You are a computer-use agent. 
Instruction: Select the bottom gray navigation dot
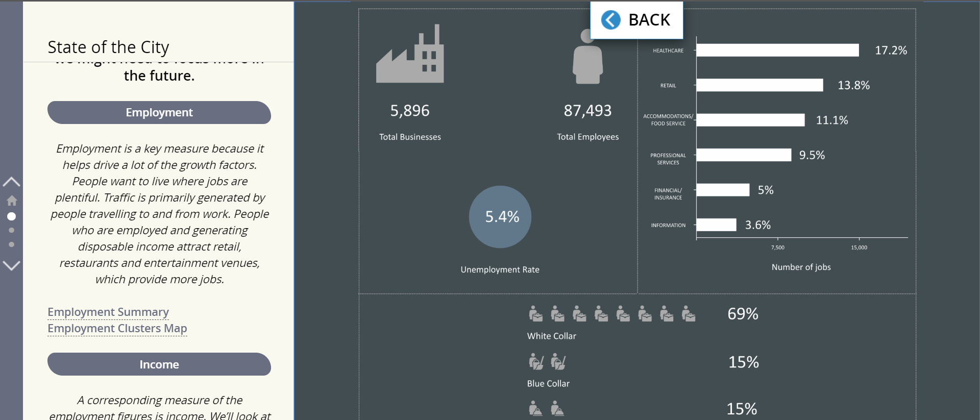[11, 244]
